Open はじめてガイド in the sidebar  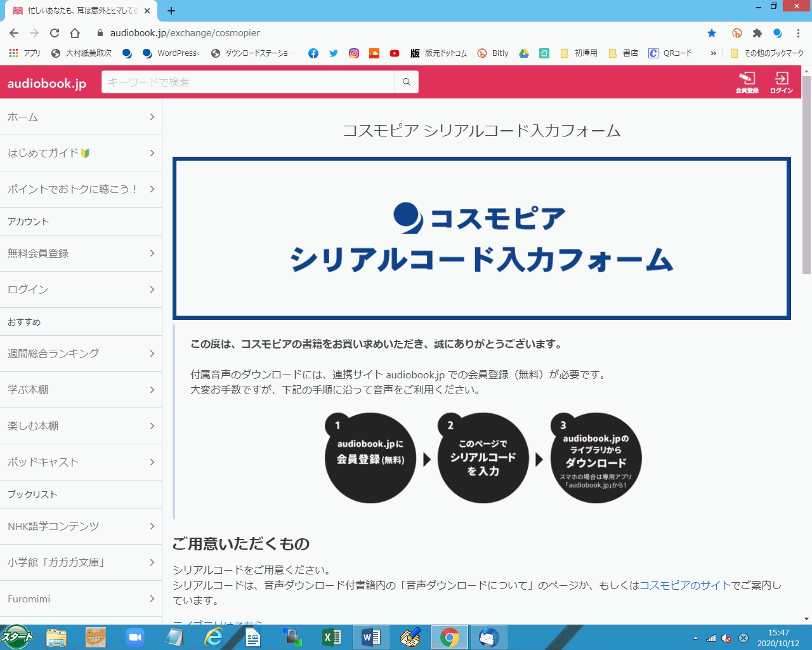tap(81, 153)
